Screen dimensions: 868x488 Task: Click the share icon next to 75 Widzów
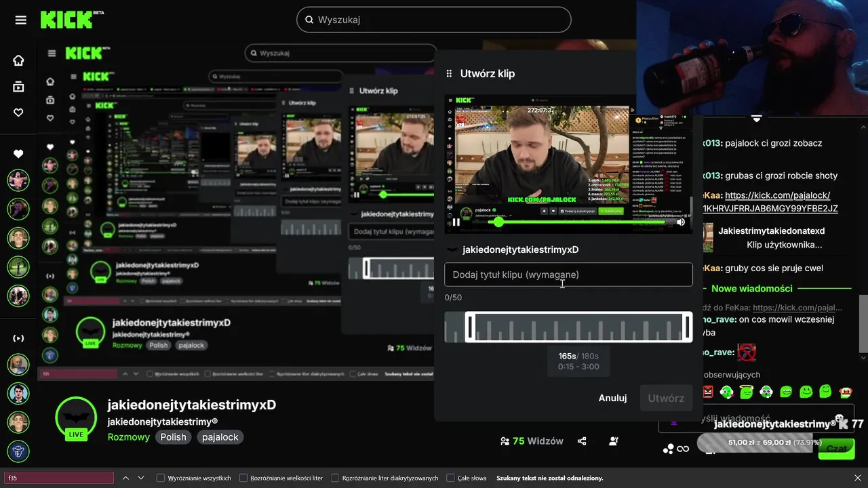[582, 441]
